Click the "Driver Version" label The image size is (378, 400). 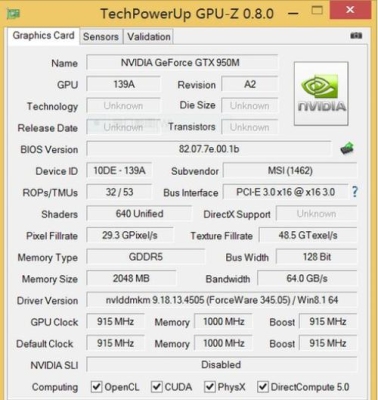[x=47, y=301]
